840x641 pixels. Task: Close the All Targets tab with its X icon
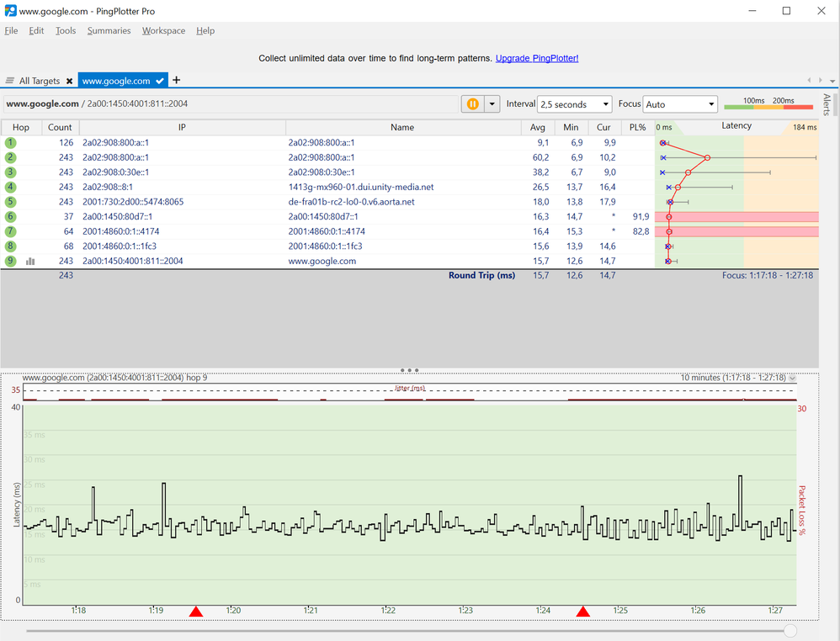[x=69, y=80]
